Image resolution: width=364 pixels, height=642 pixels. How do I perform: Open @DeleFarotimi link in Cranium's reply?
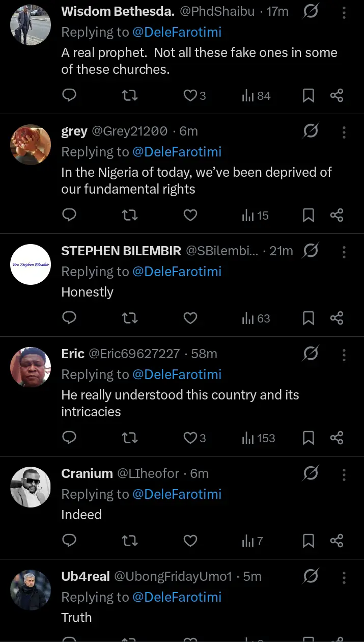point(177,494)
